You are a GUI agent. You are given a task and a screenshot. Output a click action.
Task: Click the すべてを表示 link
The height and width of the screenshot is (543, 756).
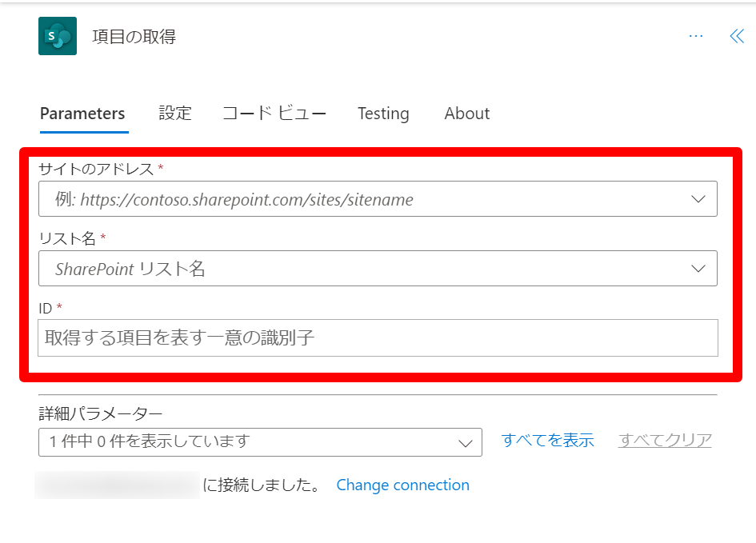click(x=547, y=441)
